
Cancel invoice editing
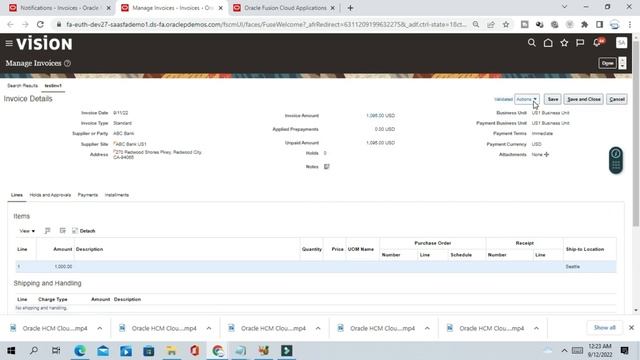tap(617, 99)
